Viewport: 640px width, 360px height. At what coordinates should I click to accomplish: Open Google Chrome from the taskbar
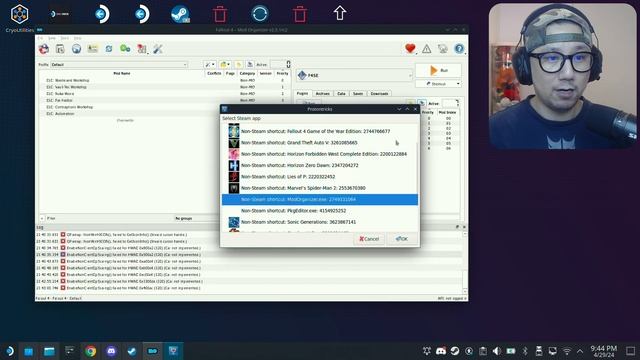pyautogui.click(x=91, y=351)
